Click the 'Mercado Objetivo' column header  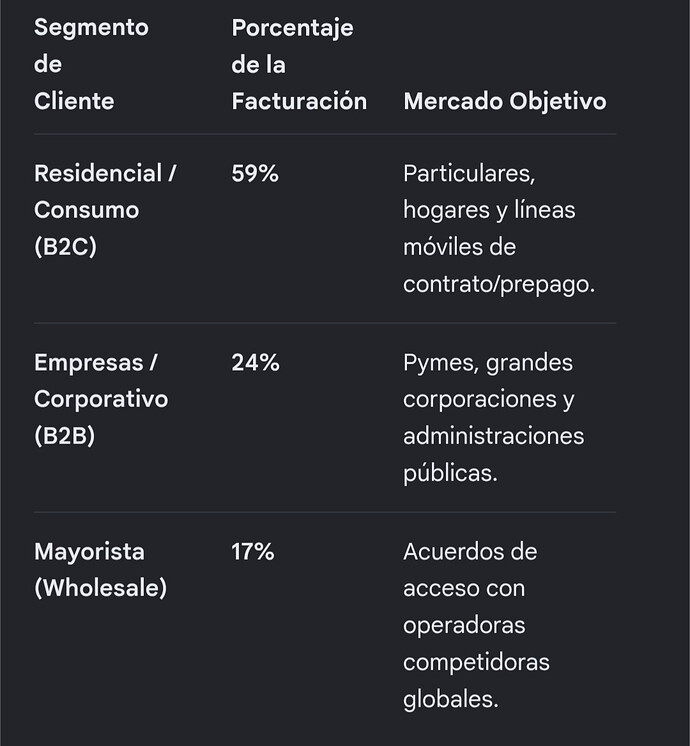pyautogui.click(x=504, y=101)
